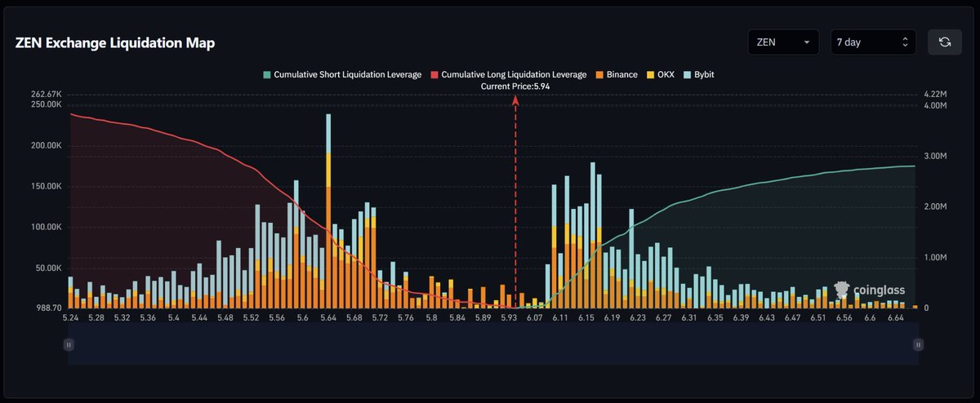
Task: Click the refresh icon button
Action: [944, 42]
